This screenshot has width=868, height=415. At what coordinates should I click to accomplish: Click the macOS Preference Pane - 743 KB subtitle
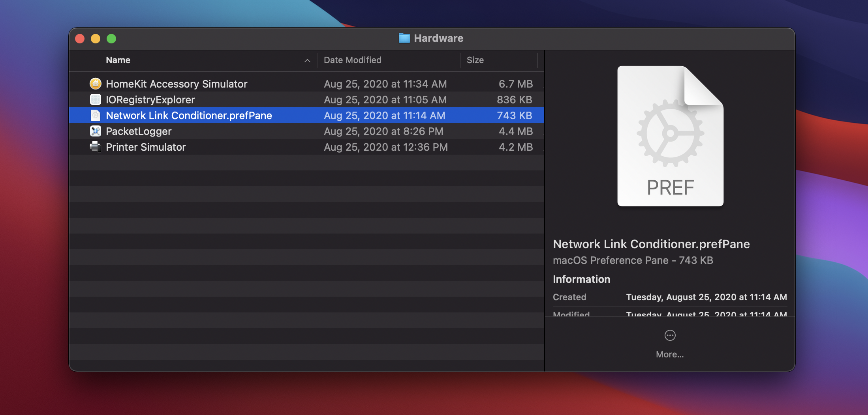click(633, 260)
